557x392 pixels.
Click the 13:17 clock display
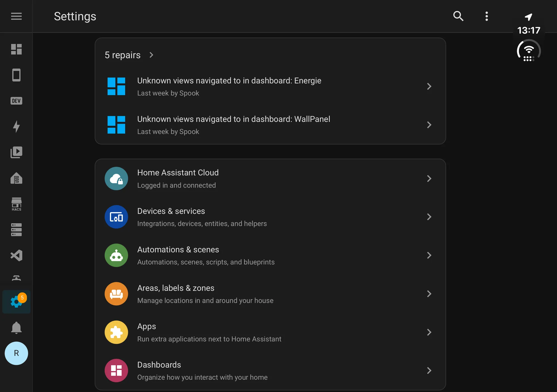point(528,30)
